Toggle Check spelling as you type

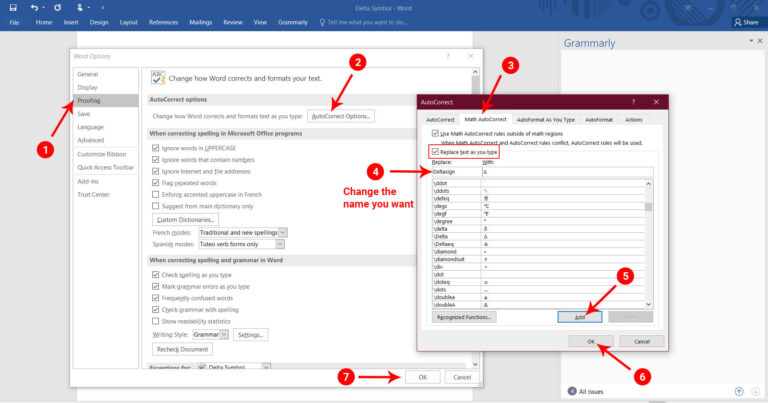[x=155, y=275]
